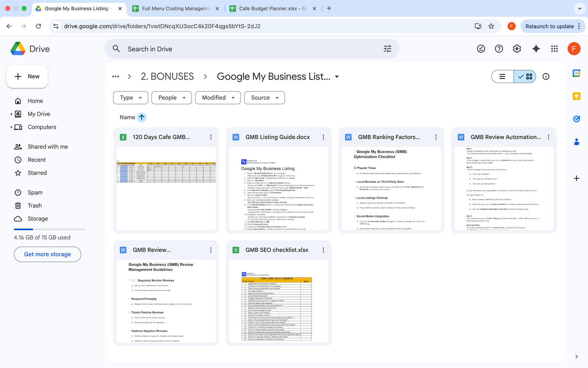This screenshot has height=368, width=588.
Task: Open Google apps grid launcher
Action: click(x=554, y=49)
